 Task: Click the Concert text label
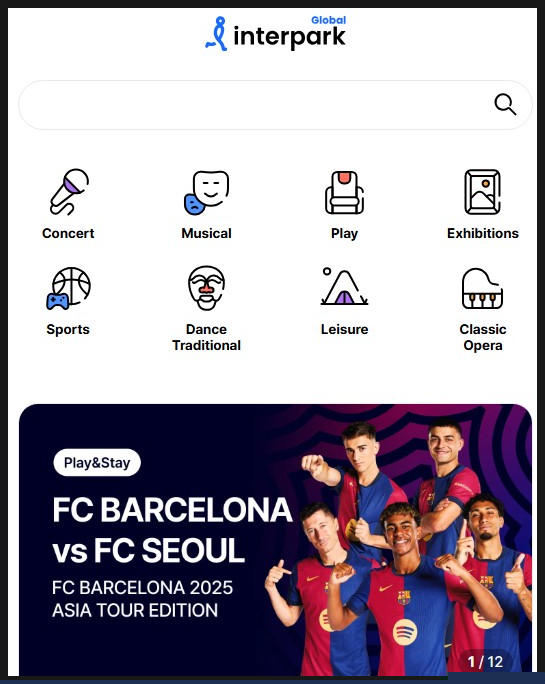click(x=68, y=233)
